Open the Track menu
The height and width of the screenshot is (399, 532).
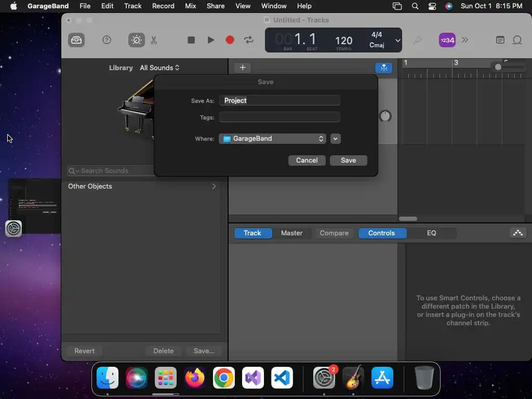pos(132,6)
